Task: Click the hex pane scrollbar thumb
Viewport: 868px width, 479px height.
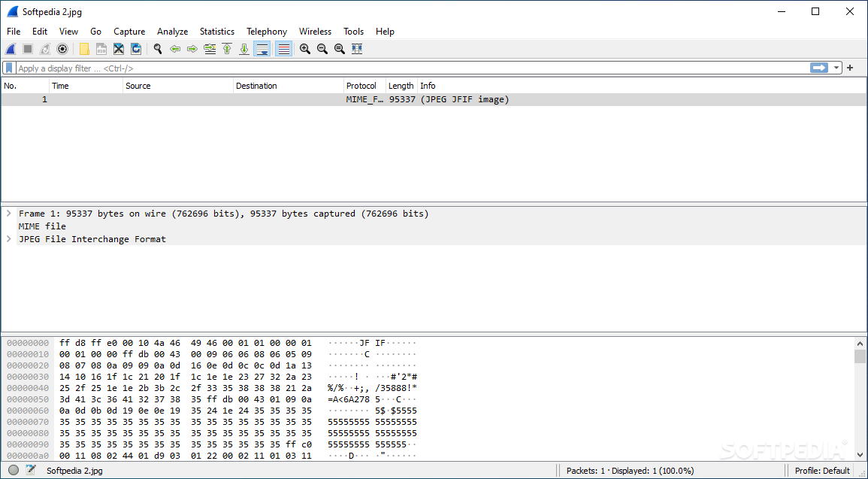Action: [x=860, y=356]
